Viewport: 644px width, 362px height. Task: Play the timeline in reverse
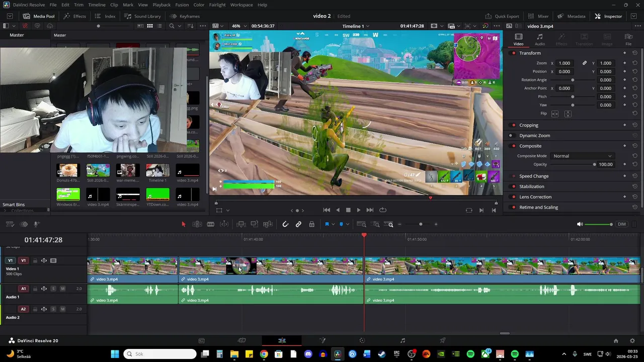[x=338, y=210]
